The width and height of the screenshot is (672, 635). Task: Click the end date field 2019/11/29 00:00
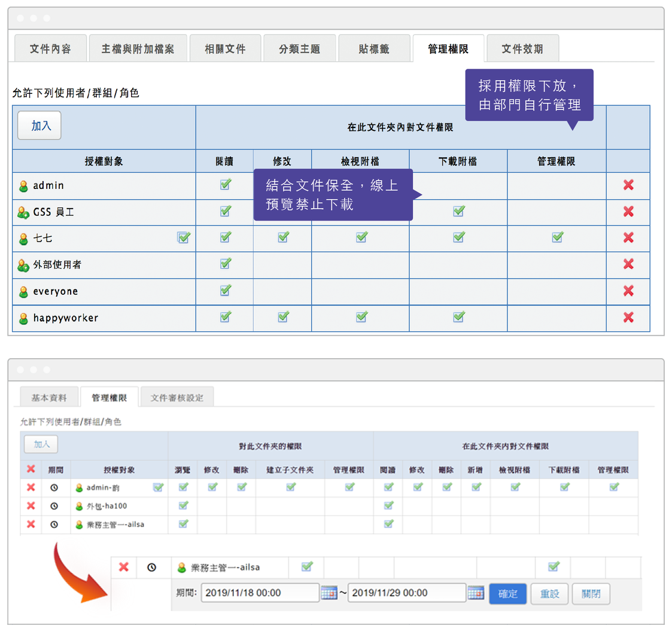[407, 593]
